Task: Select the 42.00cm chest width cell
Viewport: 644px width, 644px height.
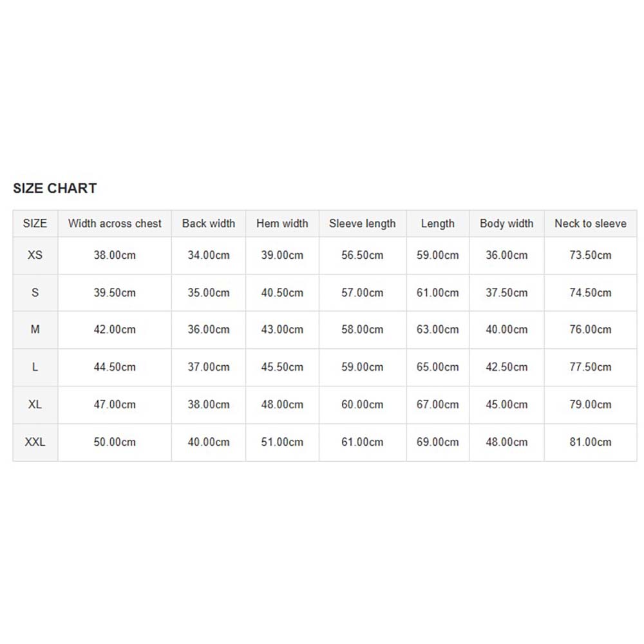Action: [115, 329]
